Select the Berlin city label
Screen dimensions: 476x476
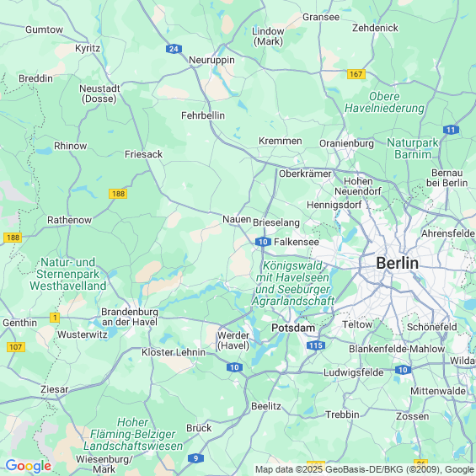click(x=397, y=263)
